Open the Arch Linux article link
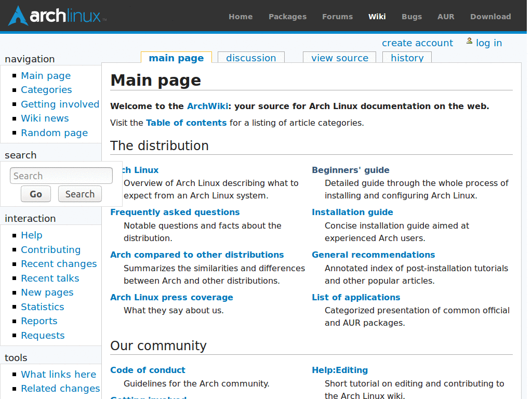The height and width of the screenshot is (399, 532). 140,170
